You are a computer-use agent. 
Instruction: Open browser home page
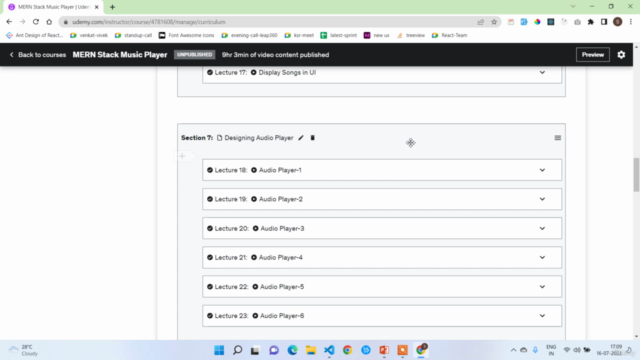[49, 22]
